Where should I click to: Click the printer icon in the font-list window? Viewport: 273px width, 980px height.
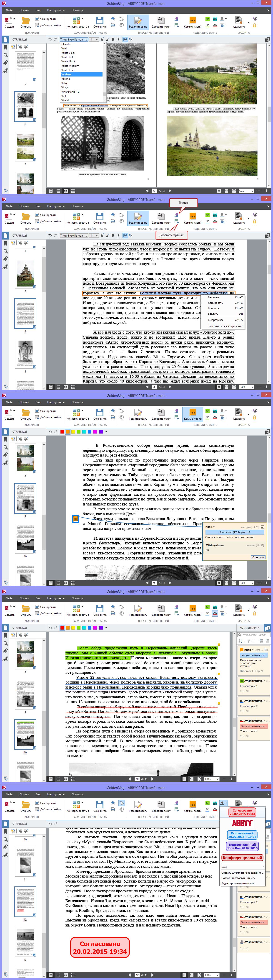coord(113,25)
